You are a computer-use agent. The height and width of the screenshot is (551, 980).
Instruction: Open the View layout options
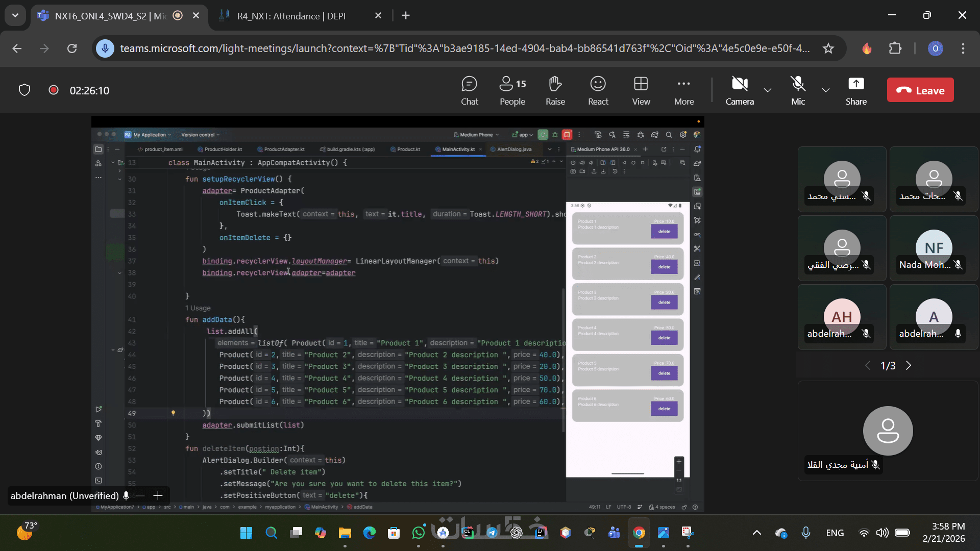[641, 90]
